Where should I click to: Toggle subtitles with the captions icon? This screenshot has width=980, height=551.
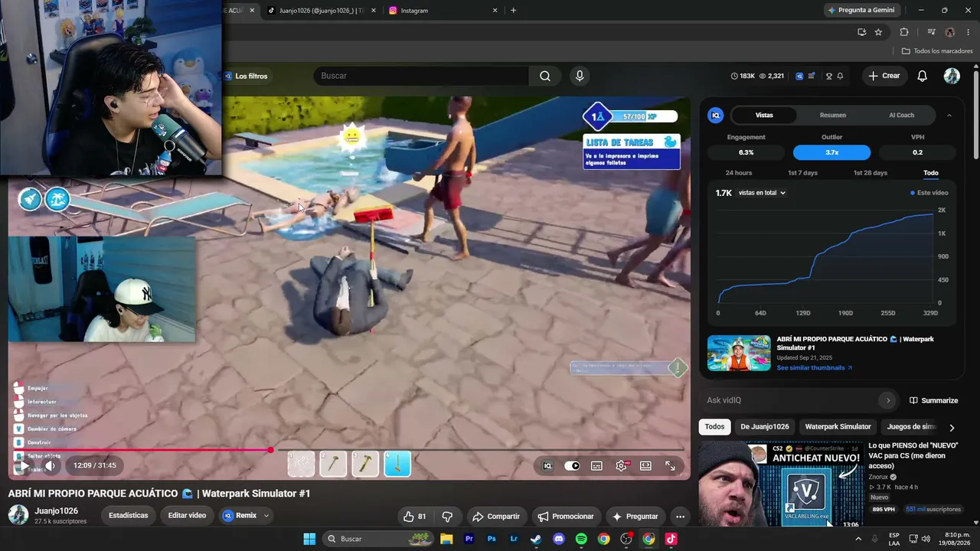coord(596,465)
